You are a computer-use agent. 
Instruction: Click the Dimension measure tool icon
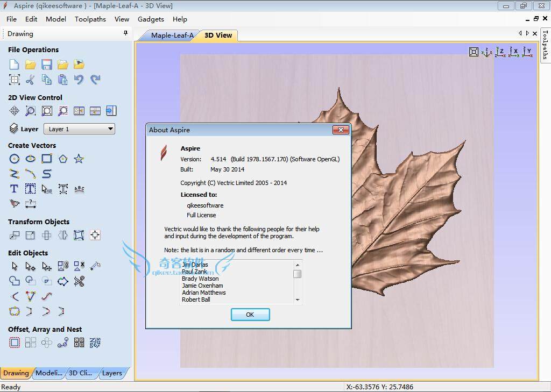(31, 203)
